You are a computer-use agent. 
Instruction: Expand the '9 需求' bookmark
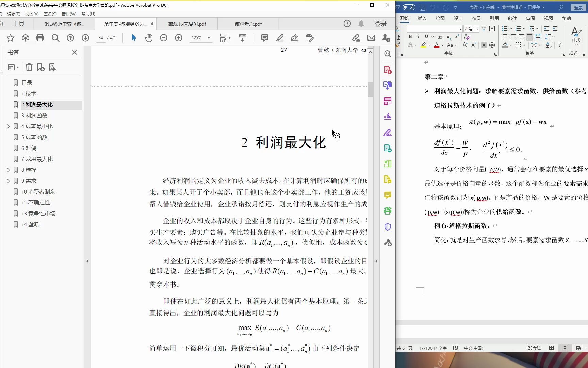(9, 181)
